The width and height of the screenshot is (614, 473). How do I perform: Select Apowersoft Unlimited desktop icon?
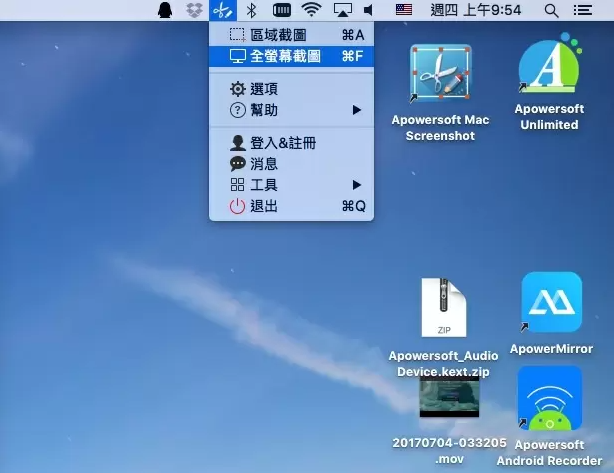pyautogui.click(x=549, y=63)
